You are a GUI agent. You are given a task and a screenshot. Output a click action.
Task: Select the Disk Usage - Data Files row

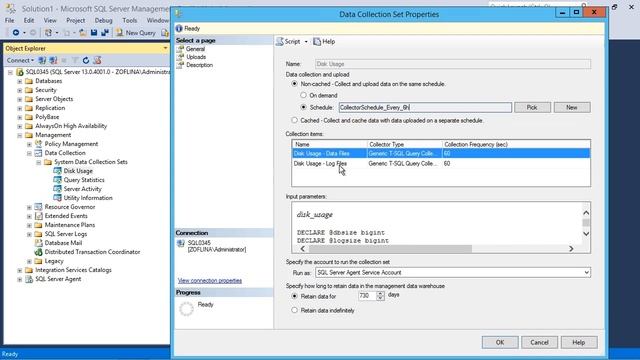click(x=441, y=153)
